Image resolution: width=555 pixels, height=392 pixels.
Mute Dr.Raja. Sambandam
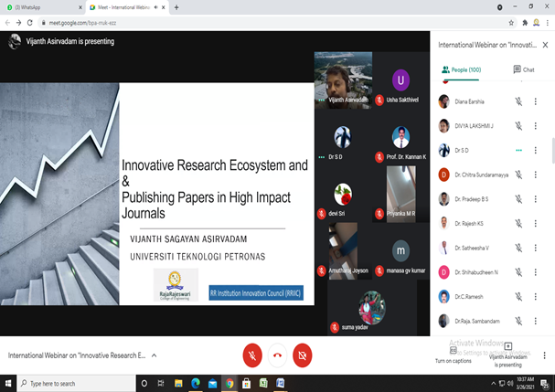518,322
